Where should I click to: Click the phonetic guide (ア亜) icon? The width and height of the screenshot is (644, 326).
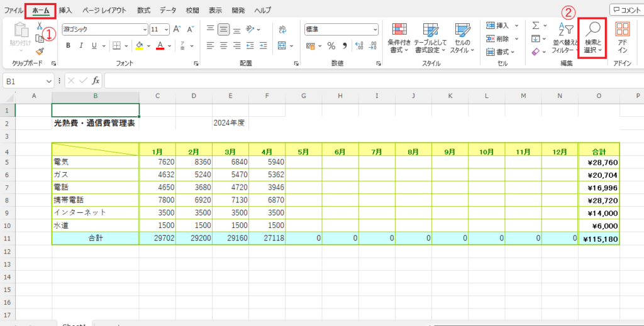click(182, 45)
